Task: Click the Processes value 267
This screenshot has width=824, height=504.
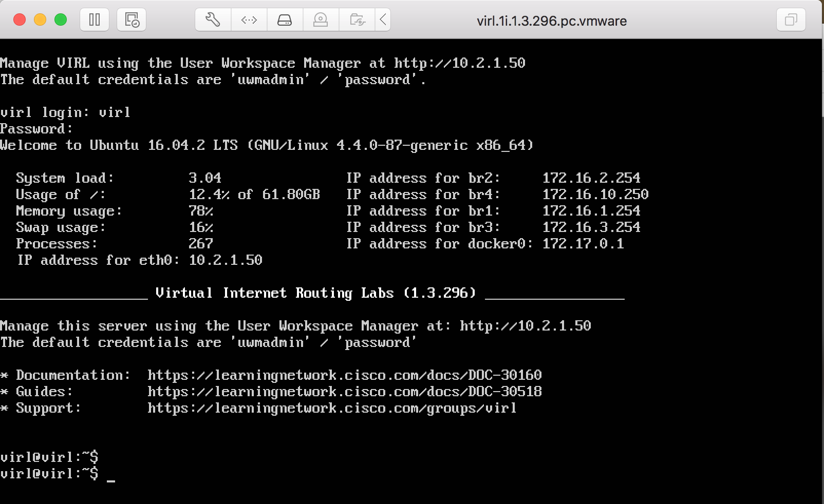Action: pyautogui.click(x=201, y=244)
